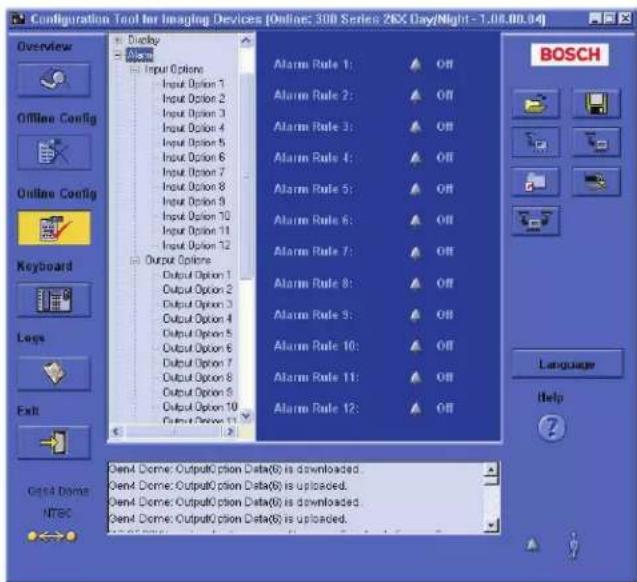Select Input Option 12 in the tree
The width and height of the screenshot is (637, 582).
point(196,245)
